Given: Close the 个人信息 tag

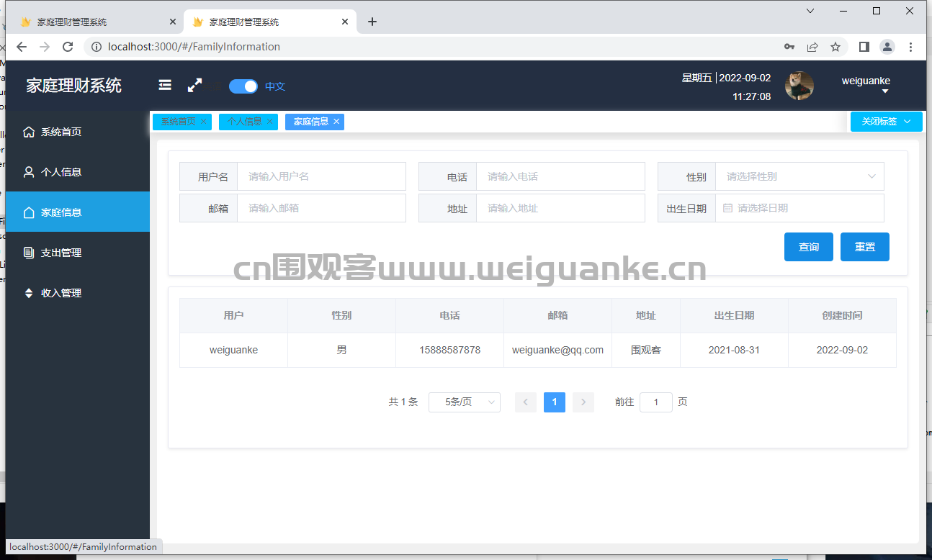Looking at the screenshot, I should coord(269,122).
